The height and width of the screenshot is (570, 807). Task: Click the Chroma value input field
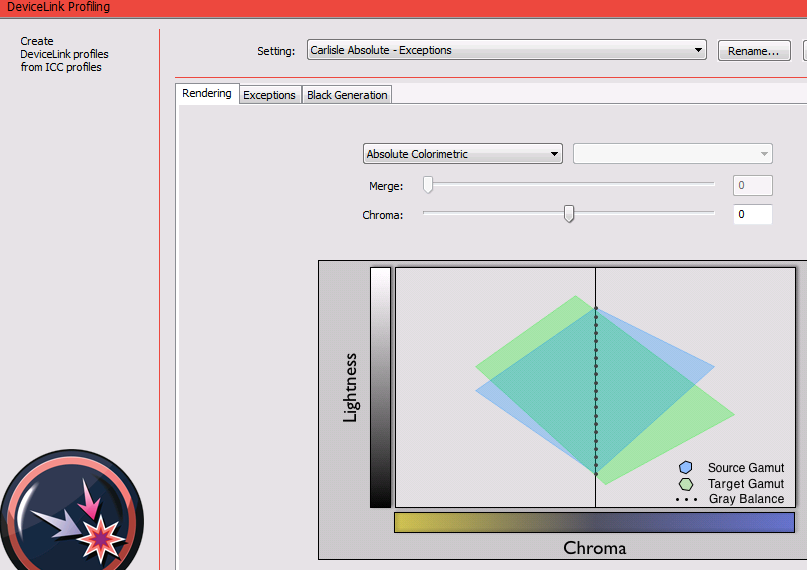752,214
